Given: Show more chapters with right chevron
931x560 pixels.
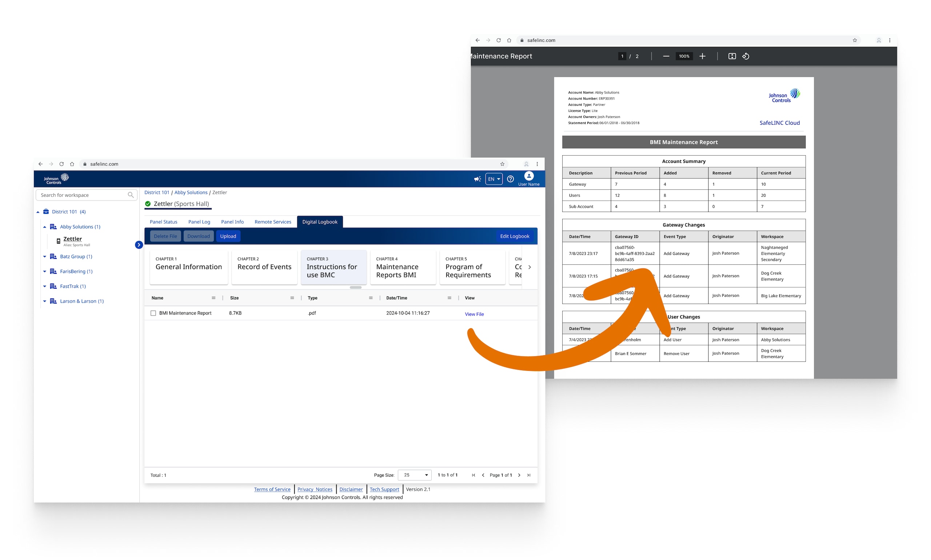Looking at the screenshot, I should pyautogui.click(x=530, y=267).
